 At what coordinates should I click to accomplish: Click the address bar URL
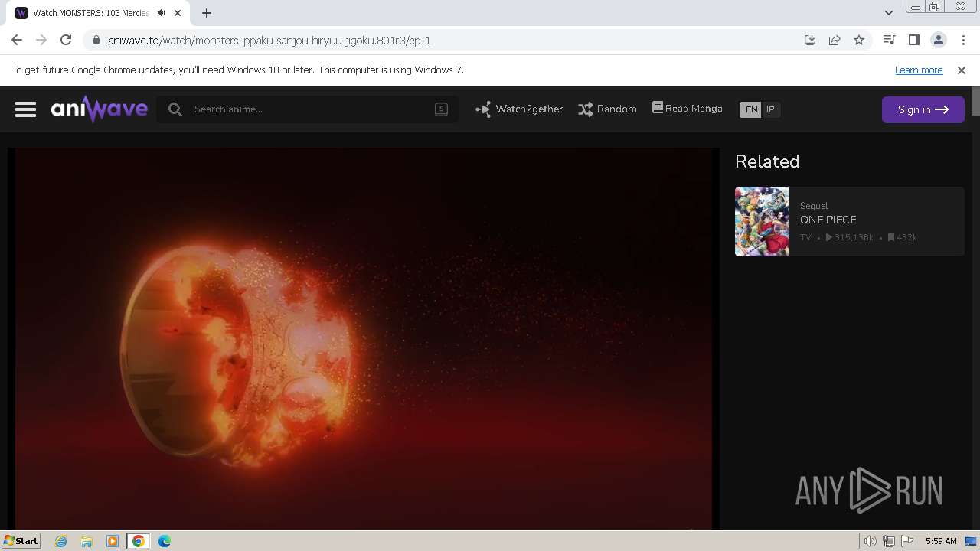click(x=269, y=41)
